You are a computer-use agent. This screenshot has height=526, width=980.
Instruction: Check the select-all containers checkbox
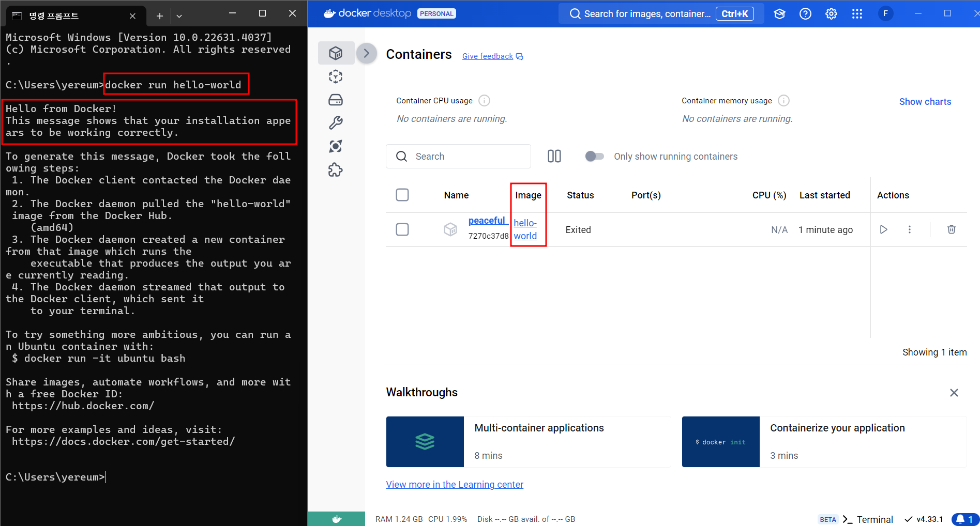click(x=402, y=195)
